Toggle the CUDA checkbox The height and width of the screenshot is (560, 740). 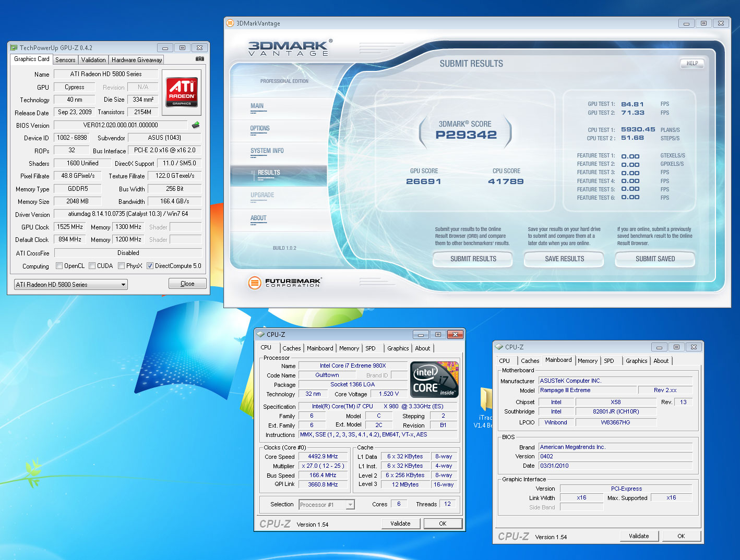point(92,266)
